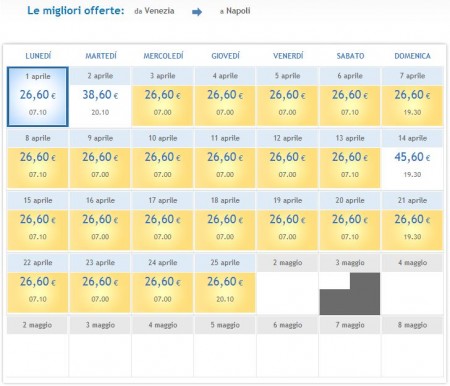Image resolution: width=450 pixels, height=386 pixels.
Task: Select the 18 aprile 26,60 € offer
Action: (225, 221)
